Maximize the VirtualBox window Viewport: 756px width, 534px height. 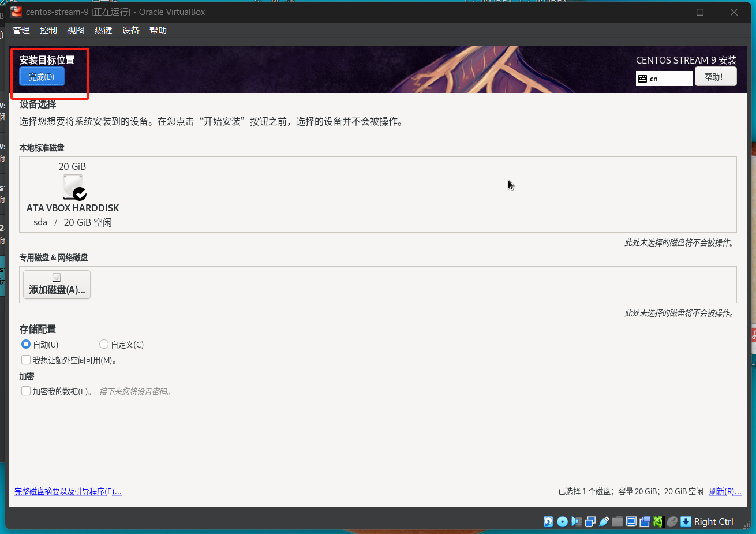pos(700,12)
